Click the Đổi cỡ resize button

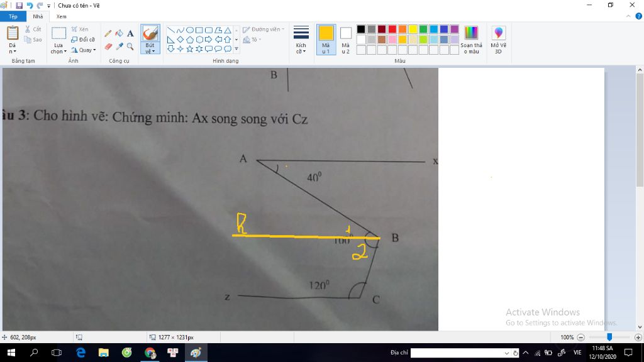coord(84,40)
